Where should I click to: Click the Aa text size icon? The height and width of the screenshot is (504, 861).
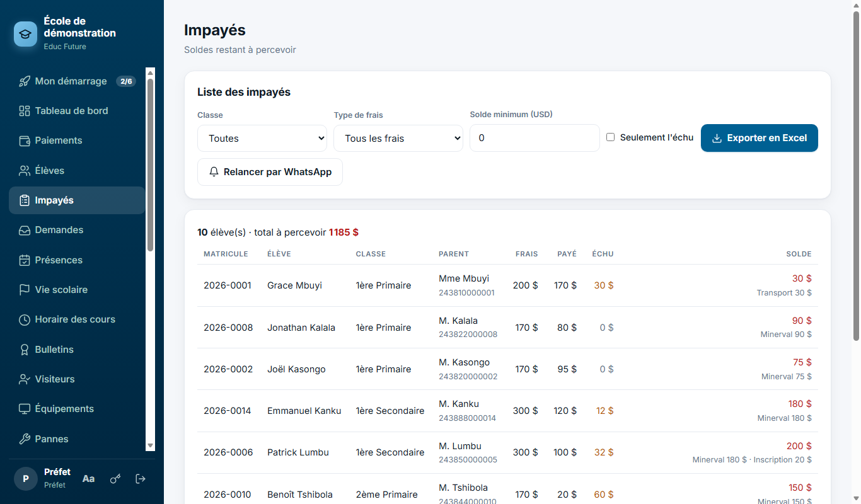click(89, 479)
